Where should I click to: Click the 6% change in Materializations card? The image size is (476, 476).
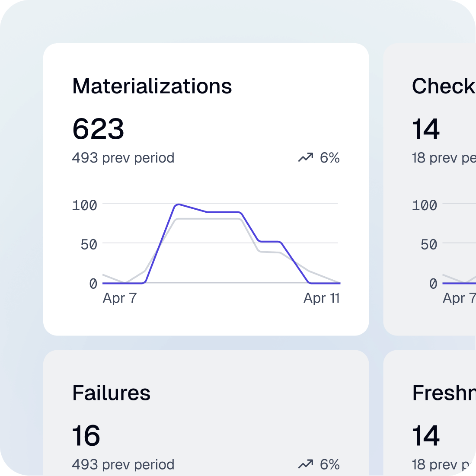pyautogui.click(x=329, y=158)
